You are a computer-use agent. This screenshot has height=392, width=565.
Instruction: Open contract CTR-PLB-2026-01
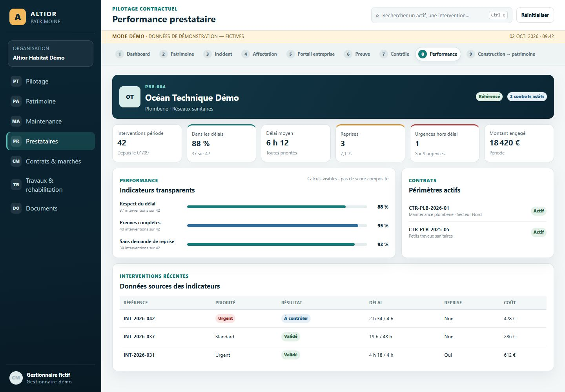pyautogui.click(x=478, y=211)
